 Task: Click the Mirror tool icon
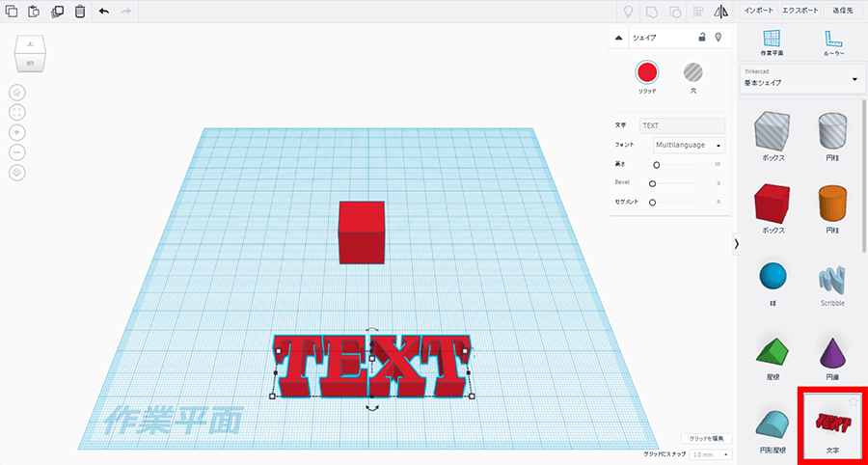click(x=720, y=12)
